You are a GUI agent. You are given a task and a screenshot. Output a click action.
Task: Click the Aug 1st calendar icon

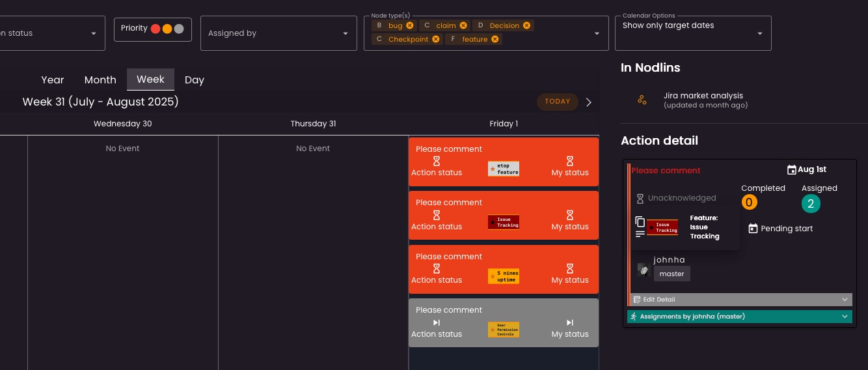791,169
